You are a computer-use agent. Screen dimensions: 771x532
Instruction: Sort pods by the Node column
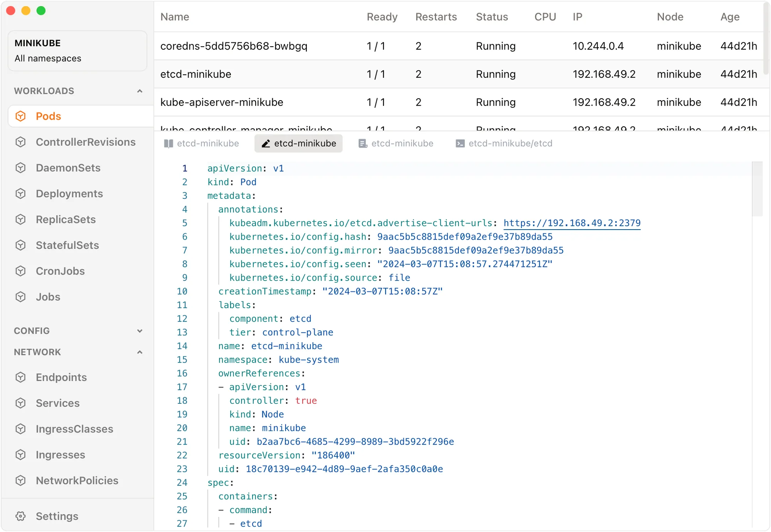[670, 17]
